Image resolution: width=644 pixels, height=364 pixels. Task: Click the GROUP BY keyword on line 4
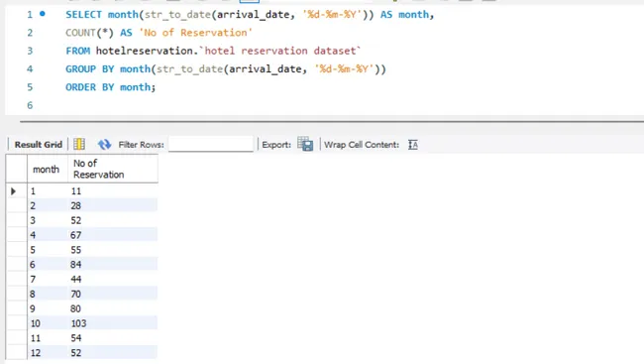[x=89, y=69]
